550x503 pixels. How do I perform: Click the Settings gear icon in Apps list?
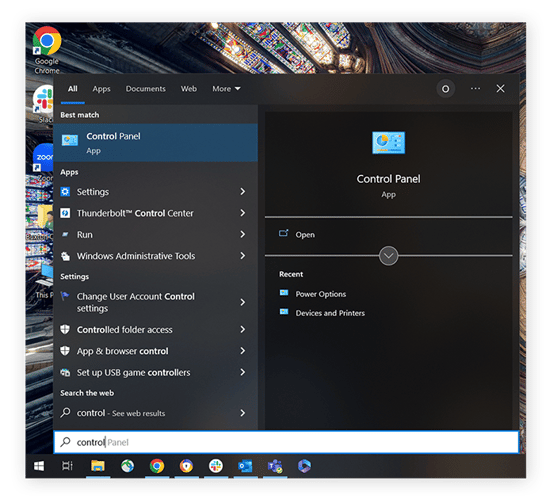pos(65,192)
